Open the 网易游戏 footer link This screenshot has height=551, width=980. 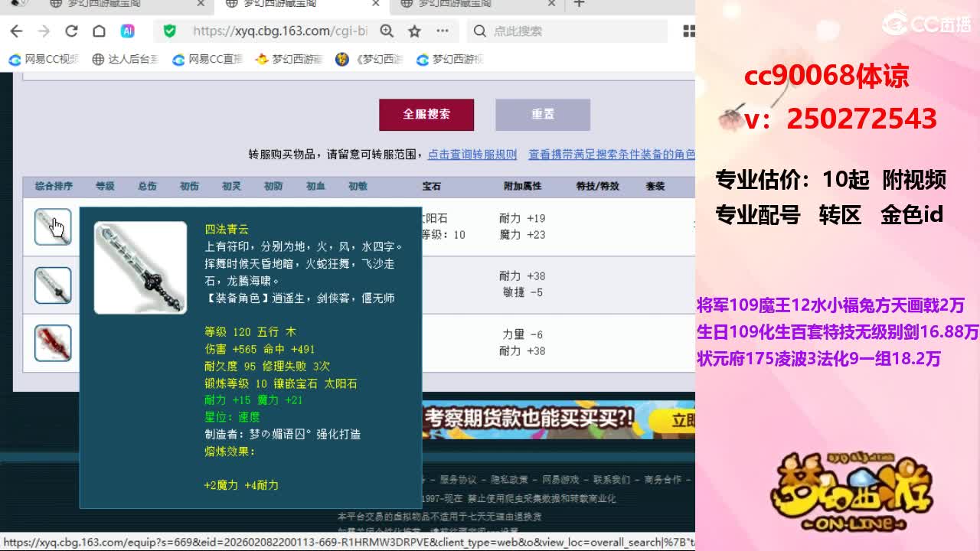pos(560,480)
